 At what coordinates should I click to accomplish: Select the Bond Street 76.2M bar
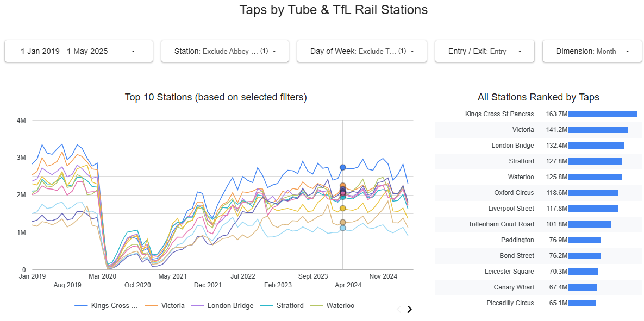584,256
